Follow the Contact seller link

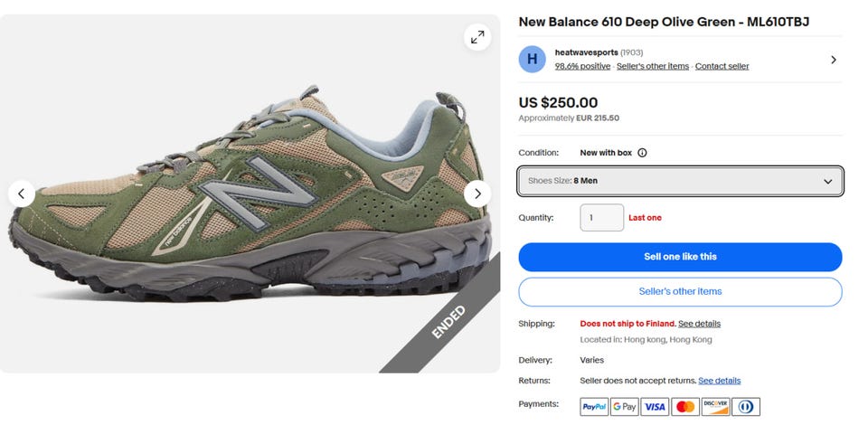(722, 66)
